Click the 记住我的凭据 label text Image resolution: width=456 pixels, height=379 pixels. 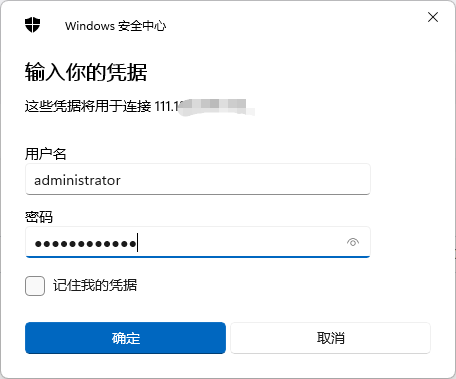coord(95,285)
